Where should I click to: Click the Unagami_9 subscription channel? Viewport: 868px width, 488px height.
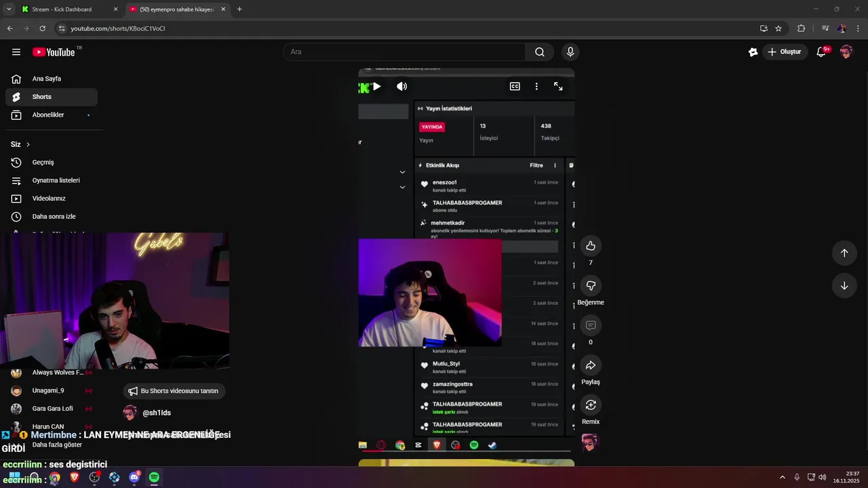[52, 390]
